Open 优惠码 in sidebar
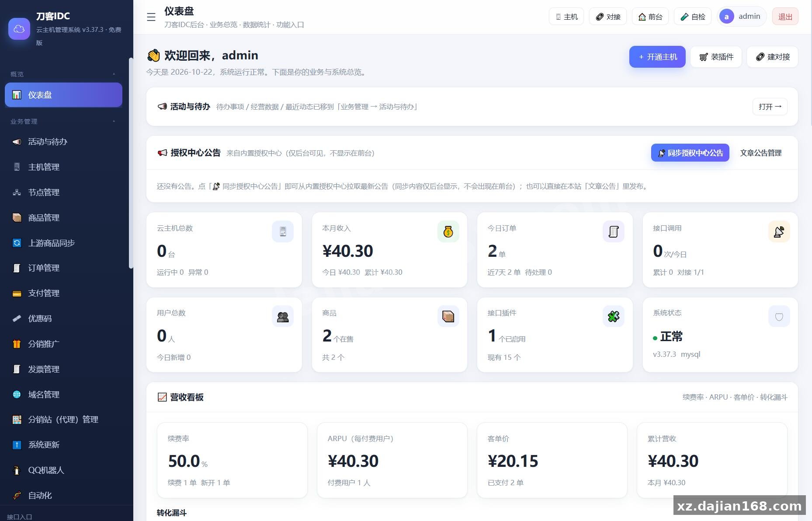Image resolution: width=812 pixels, height=521 pixels. click(x=63, y=318)
